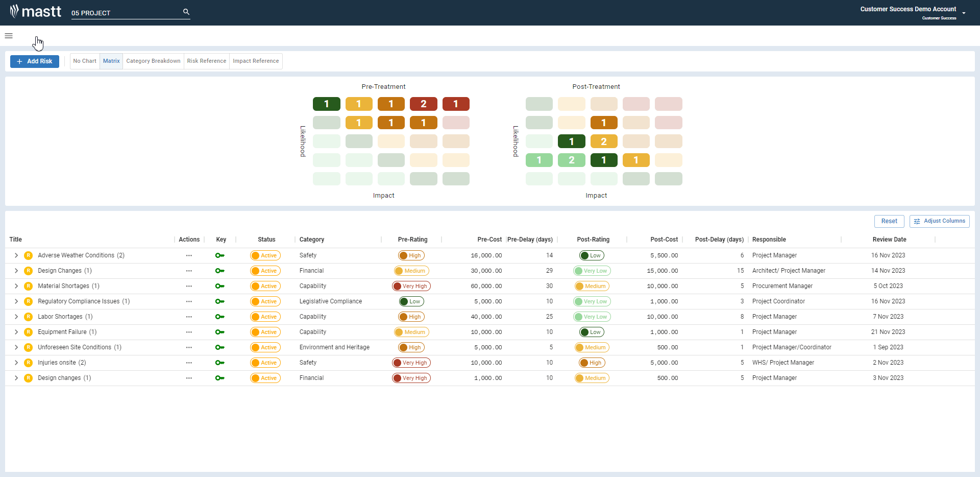Click the search magnifier icon

pyautogui.click(x=186, y=12)
